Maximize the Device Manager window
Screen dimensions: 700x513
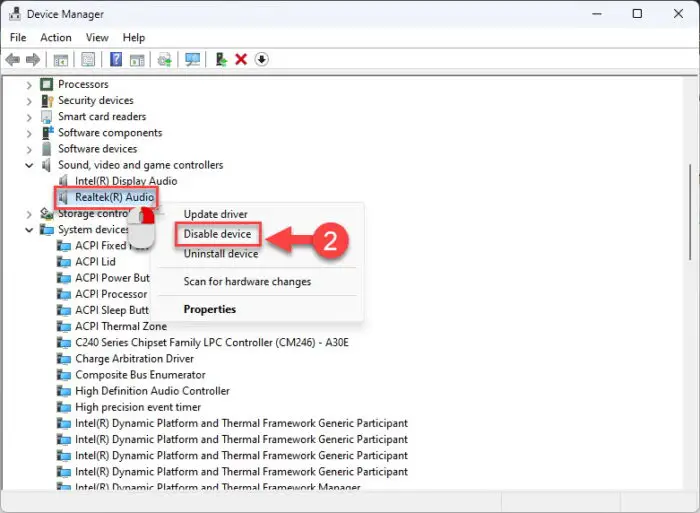[637, 14]
